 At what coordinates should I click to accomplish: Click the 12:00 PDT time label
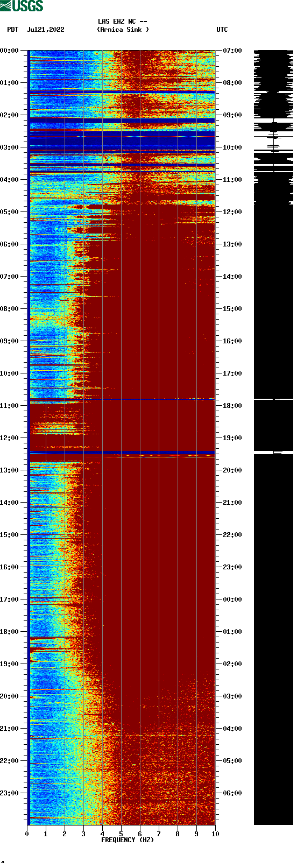coord(10,438)
